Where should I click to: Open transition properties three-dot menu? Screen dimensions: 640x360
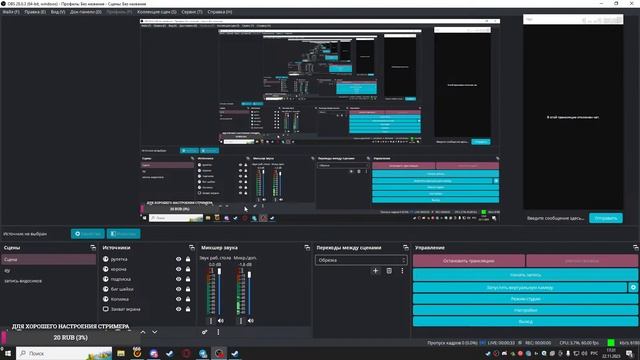402,271
